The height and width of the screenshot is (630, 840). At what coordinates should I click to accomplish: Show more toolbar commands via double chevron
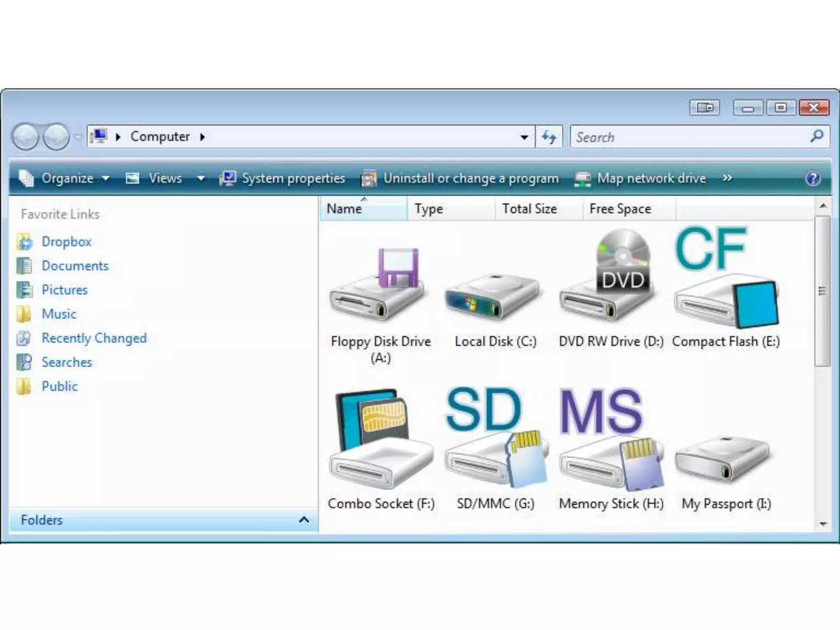(727, 178)
